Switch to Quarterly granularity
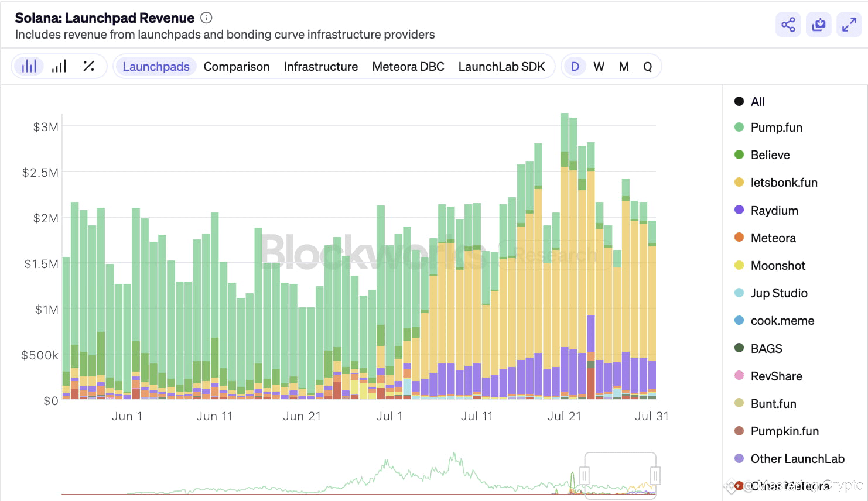Image resolution: width=868 pixels, height=501 pixels. 647,66
